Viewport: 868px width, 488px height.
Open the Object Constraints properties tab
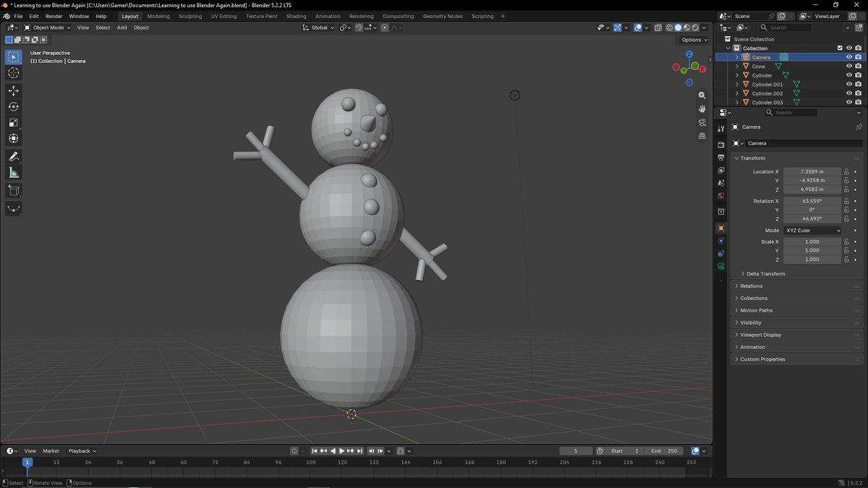point(721,254)
